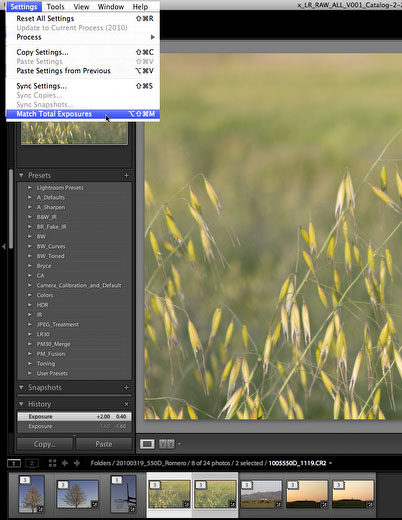Open filmstrip source path dropdown

(x=330, y=463)
